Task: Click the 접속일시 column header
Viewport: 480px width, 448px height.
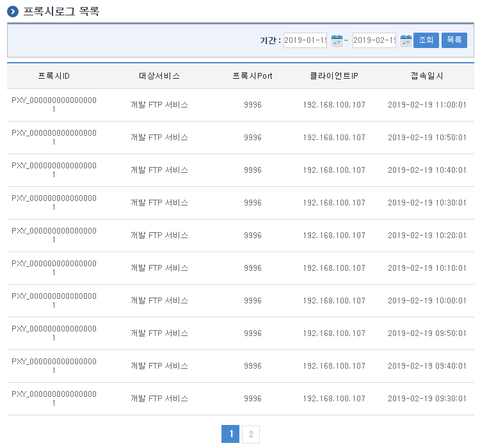Action: pos(427,76)
